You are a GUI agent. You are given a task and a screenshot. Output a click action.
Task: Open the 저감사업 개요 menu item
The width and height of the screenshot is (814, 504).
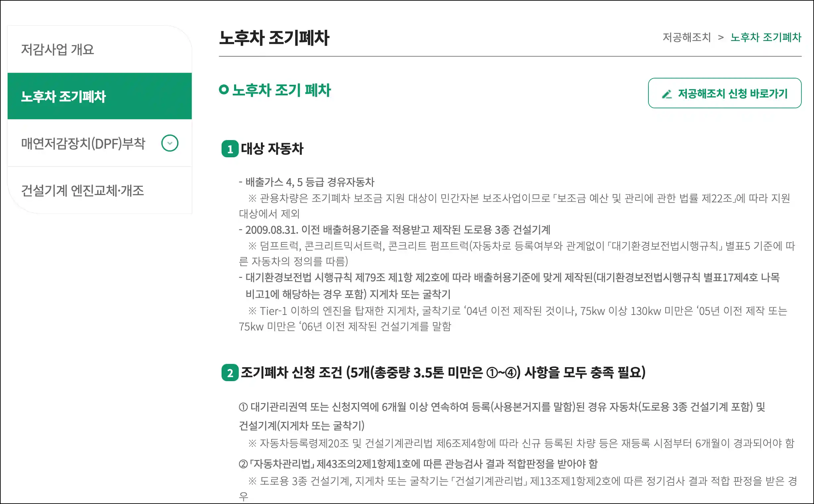(x=99, y=49)
